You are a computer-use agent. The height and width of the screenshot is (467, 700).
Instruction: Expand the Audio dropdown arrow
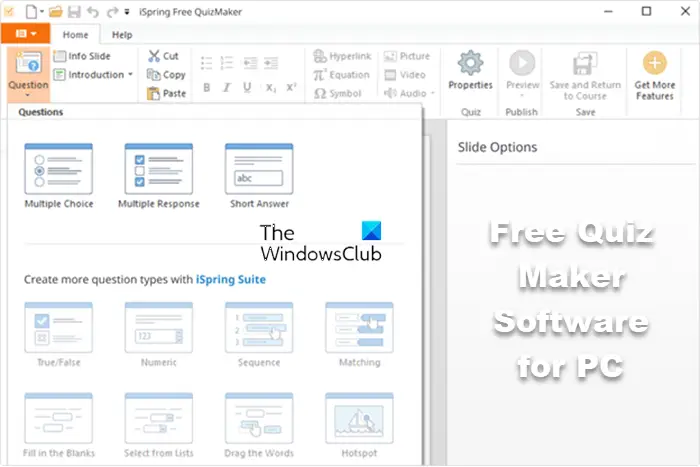pyautogui.click(x=433, y=93)
